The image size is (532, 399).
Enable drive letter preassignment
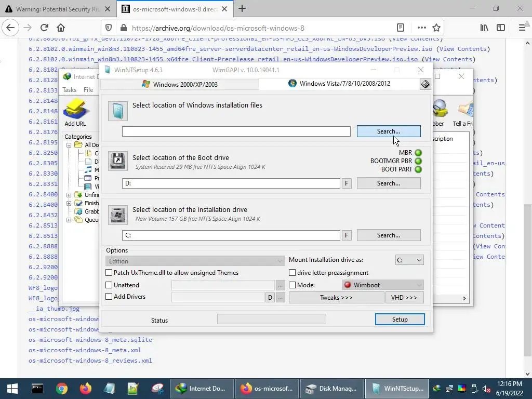tap(292, 272)
